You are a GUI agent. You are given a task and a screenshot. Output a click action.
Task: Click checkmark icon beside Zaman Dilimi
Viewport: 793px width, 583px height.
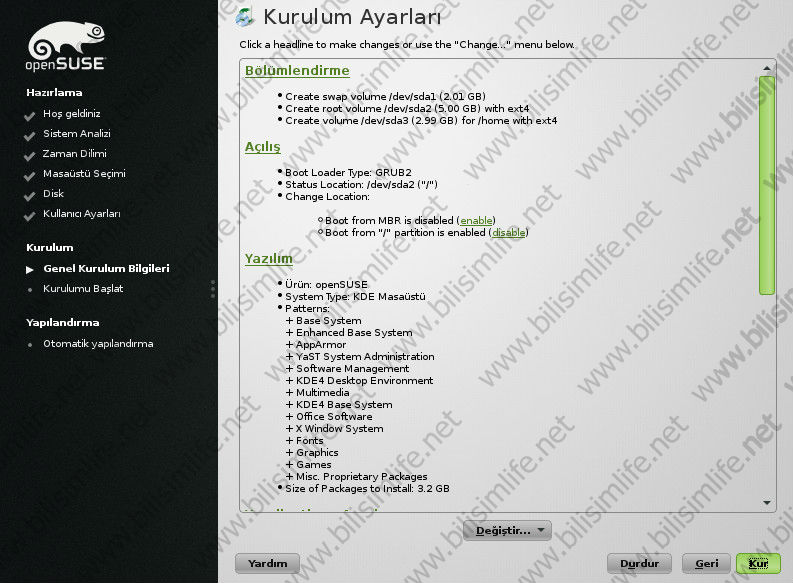pyautogui.click(x=29, y=156)
